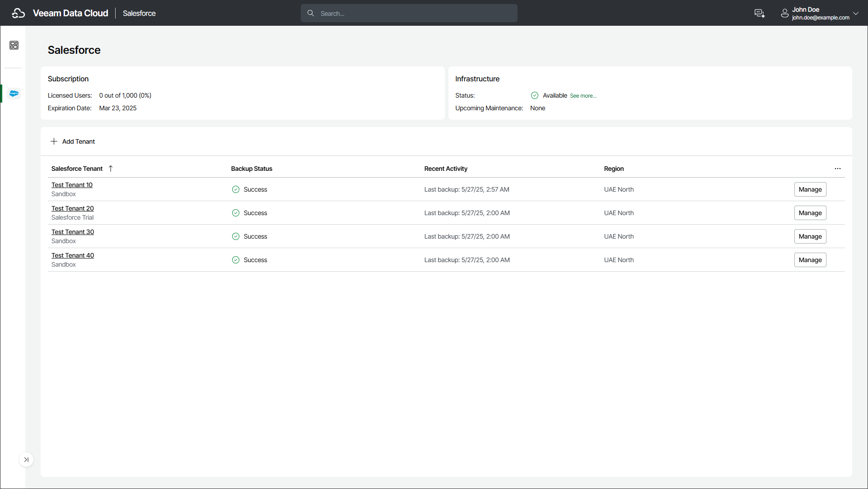Click UAE North region for Test Tenant 40
The height and width of the screenshot is (489, 868).
(619, 260)
